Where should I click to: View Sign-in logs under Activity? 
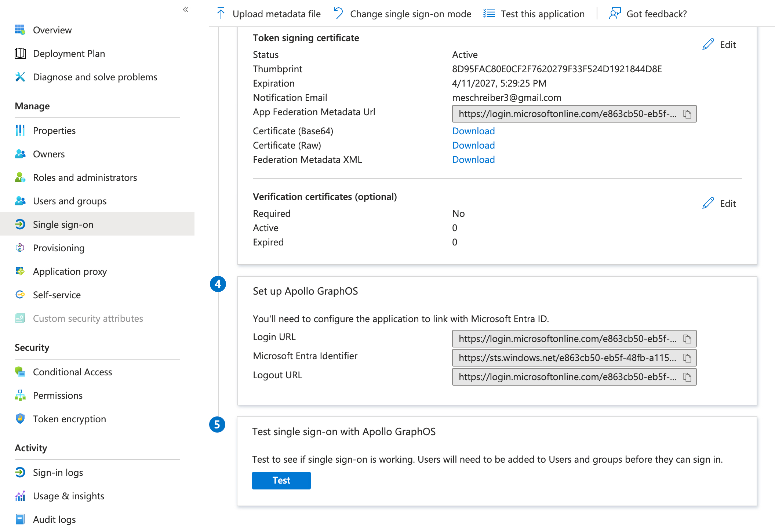tap(58, 473)
